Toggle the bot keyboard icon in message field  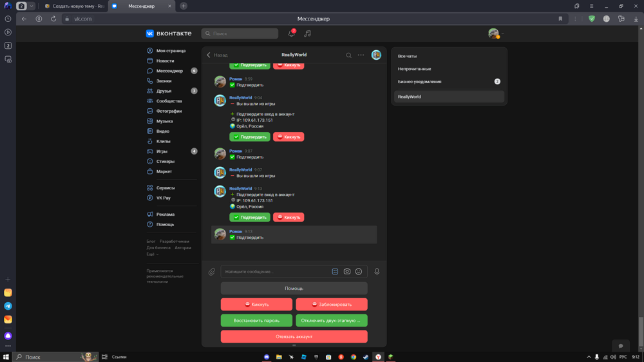[335, 272]
